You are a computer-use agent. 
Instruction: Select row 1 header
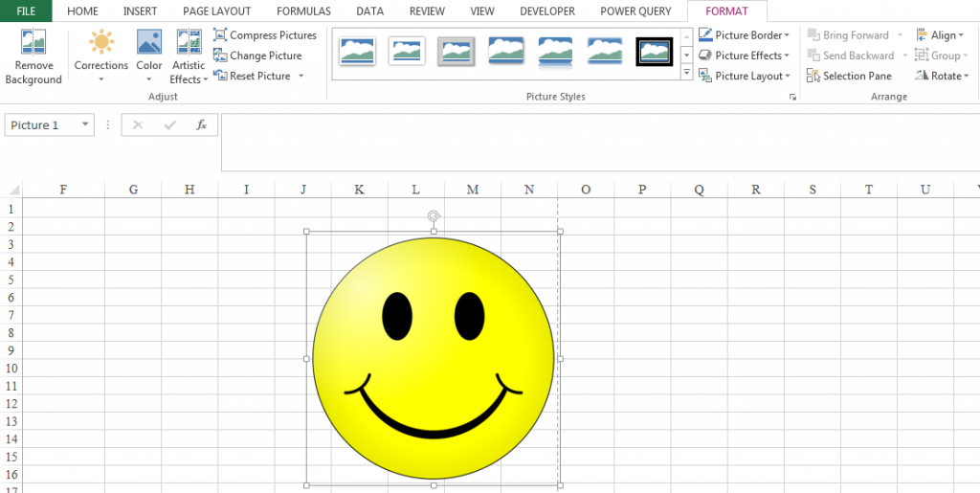coord(11,209)
